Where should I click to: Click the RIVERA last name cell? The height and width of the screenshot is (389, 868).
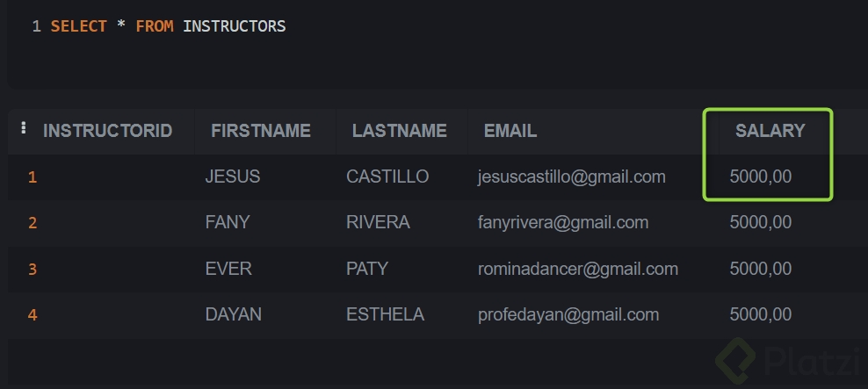pyautogui.click(x=378, y=222)
